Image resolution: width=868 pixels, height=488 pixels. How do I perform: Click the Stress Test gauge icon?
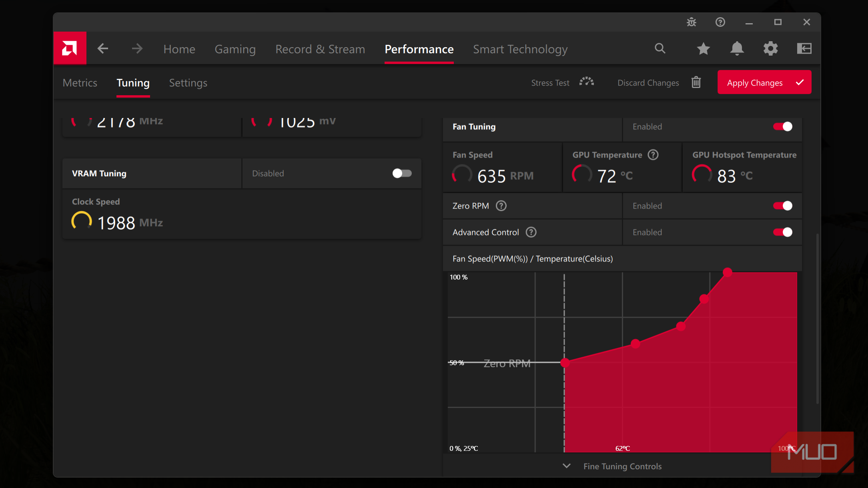(x=587, y=82)
